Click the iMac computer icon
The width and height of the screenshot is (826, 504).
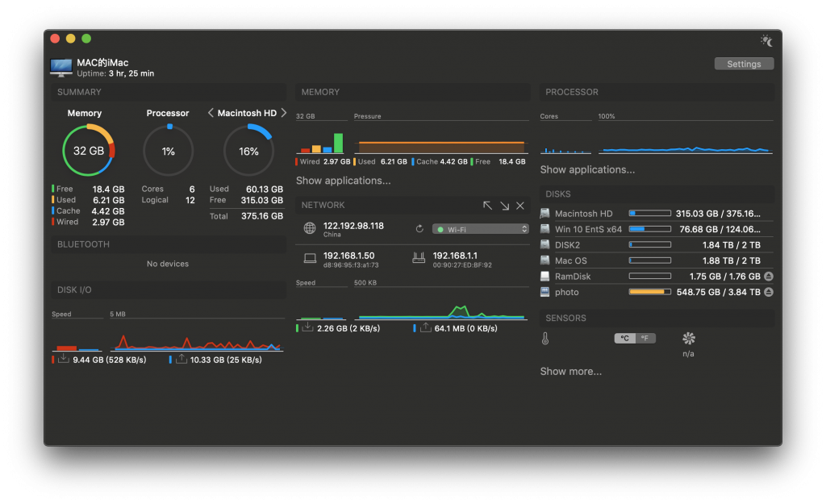tap(61, 68)
